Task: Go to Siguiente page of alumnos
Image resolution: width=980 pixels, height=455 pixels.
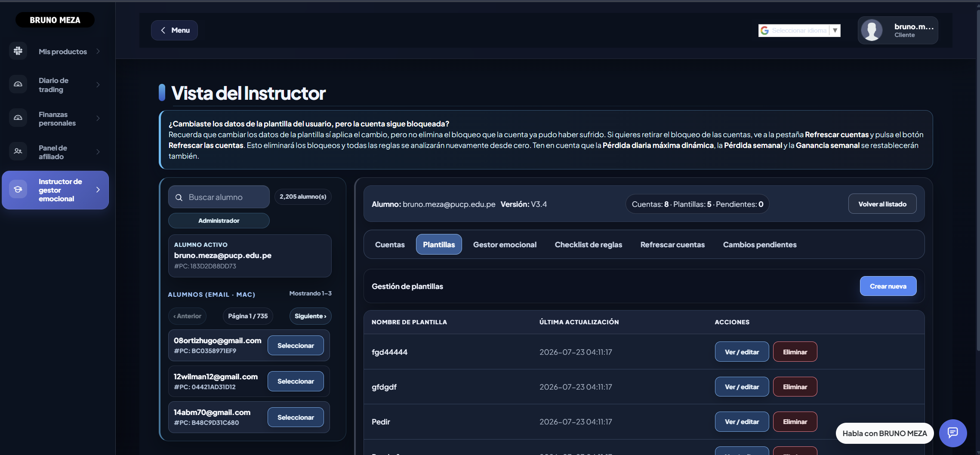Action: pos(310,316)
